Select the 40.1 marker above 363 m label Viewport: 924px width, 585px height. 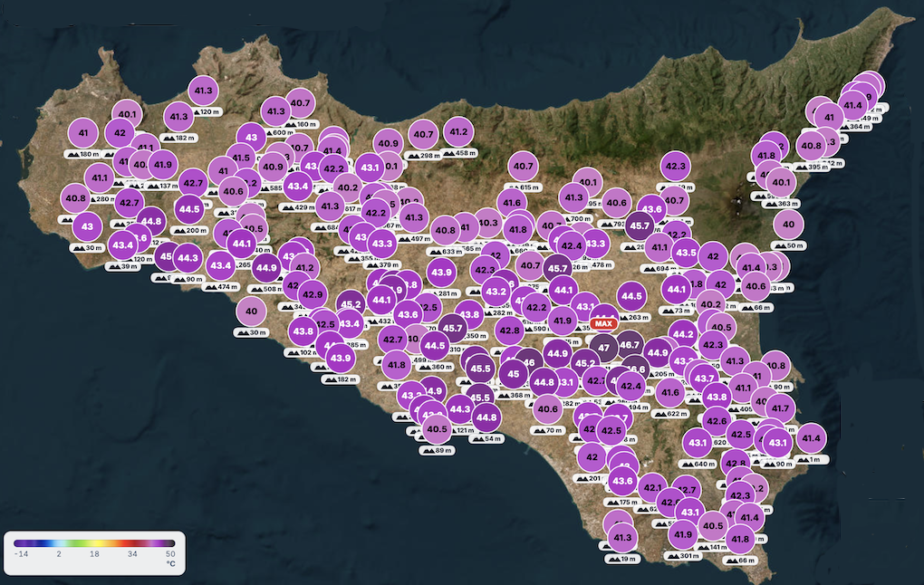pyautogui.click(x=782, y=182)
